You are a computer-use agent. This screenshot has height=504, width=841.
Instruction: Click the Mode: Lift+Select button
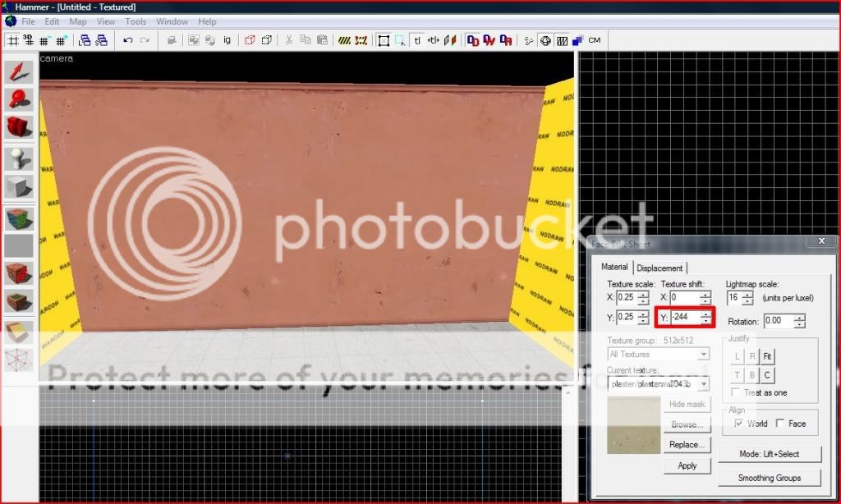[x=769, y=454]
